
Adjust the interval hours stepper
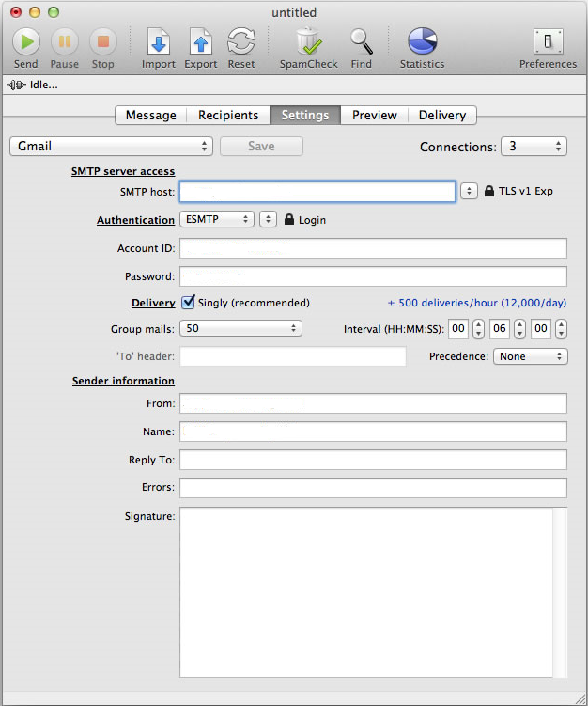click(478, 329)
